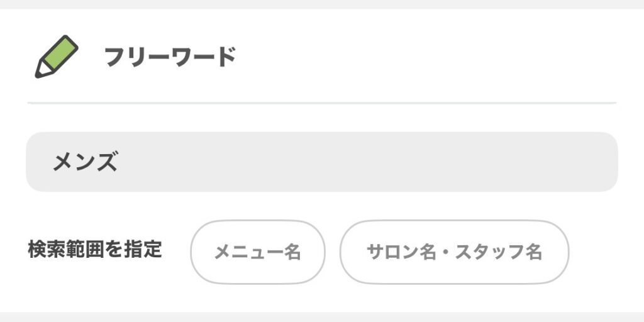Click the フリーワード text field
Image resolution: width=644 pixels, height=322 pixels.
321,162
